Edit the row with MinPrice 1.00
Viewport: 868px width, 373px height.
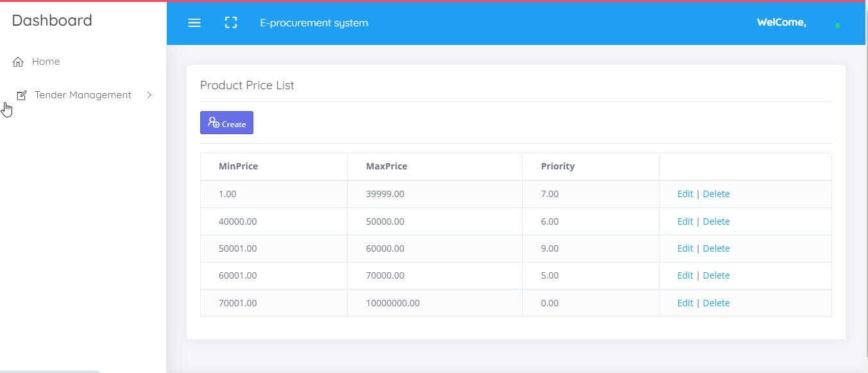pyautogui.click(x=685, y=194)
